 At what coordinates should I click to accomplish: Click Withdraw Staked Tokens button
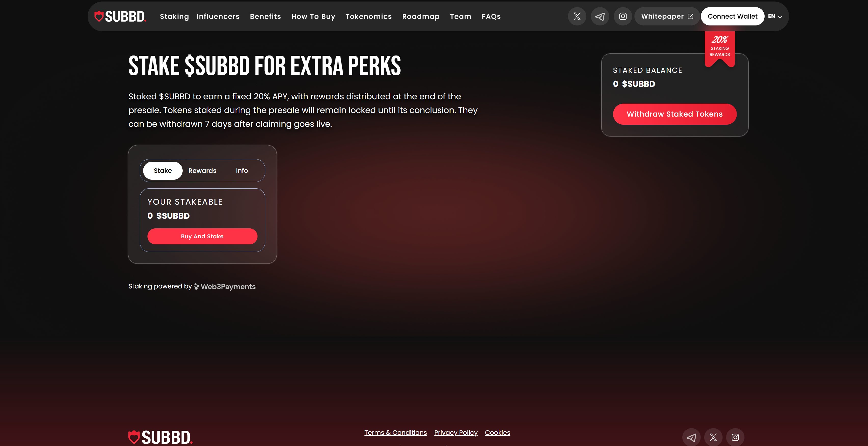pyautogui.click(x=675, y=114)
